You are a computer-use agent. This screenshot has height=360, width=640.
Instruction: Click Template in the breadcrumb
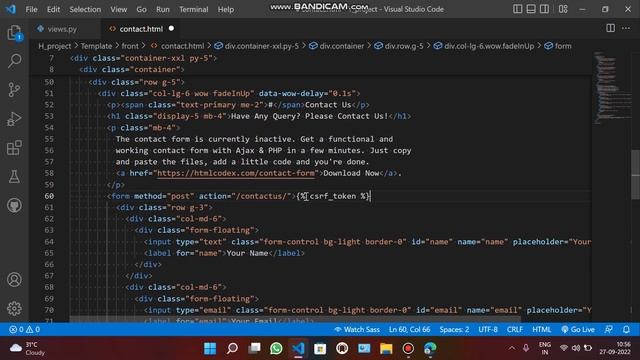click(96, 46)
